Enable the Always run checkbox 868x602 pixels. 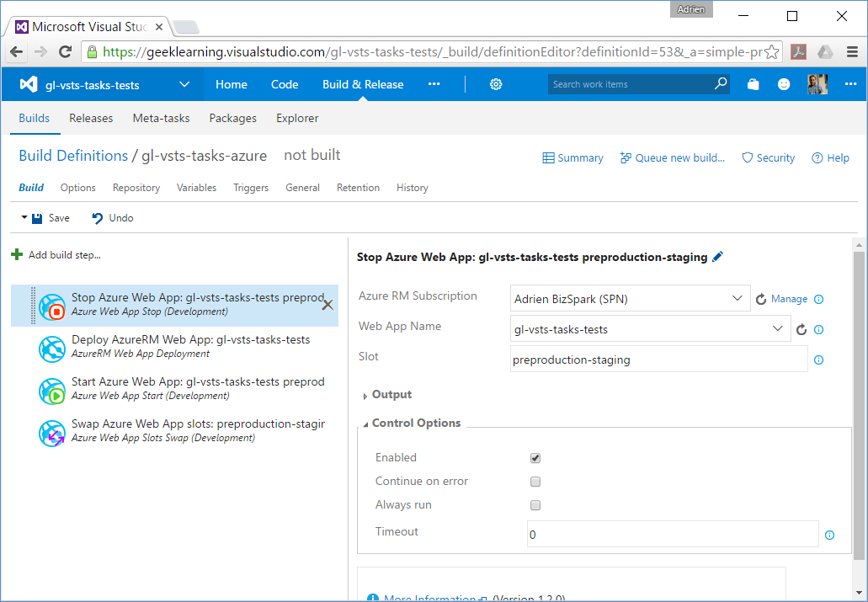click(535, 505)
